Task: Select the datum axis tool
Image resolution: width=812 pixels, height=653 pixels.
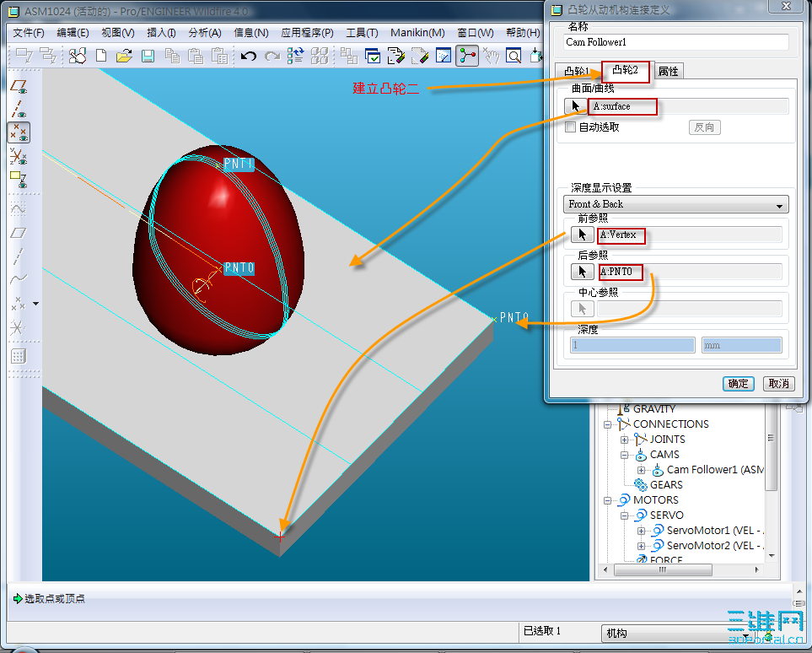Action: point(19,256)
